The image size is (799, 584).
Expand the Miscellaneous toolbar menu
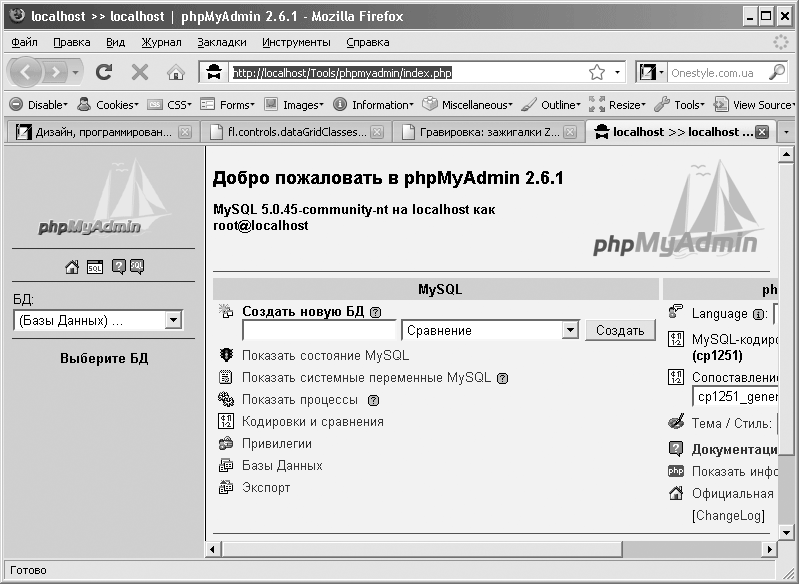(x=467, y=104)
